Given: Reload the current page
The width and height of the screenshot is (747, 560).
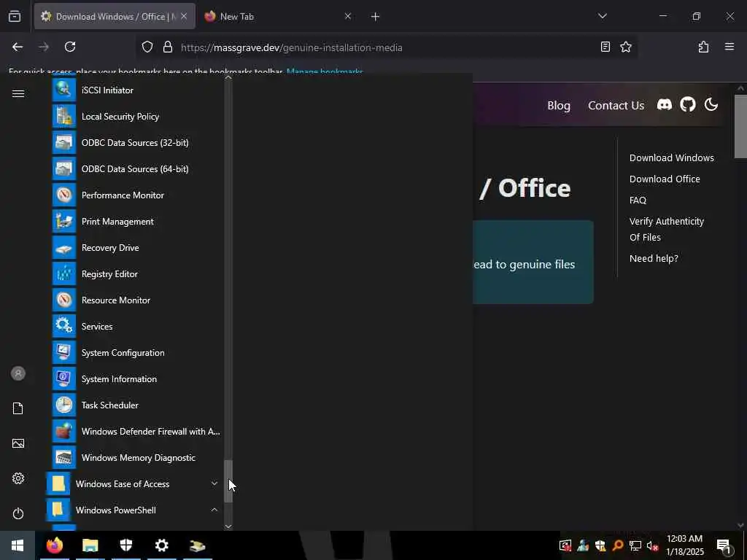Looking at the screenshot, I should pos(70,47).
